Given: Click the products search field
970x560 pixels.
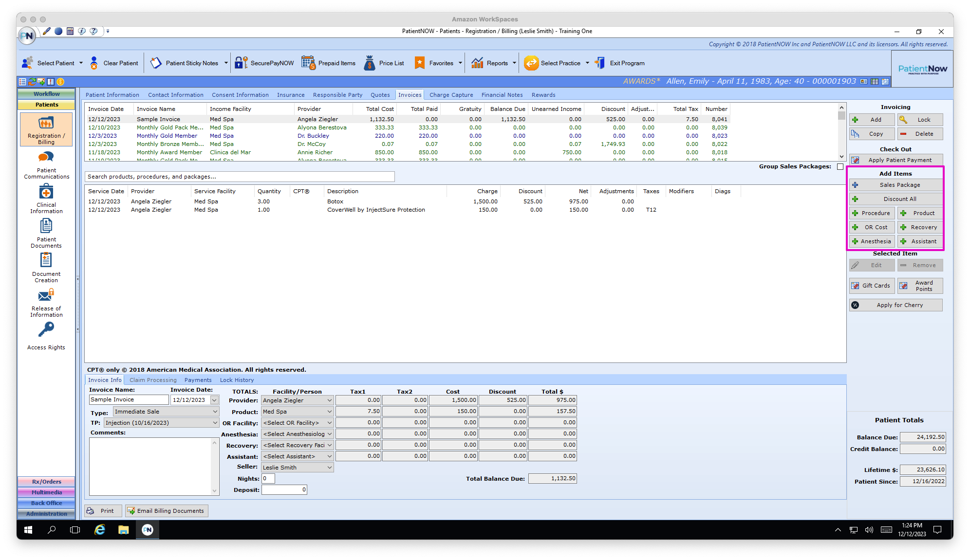Looking at the screenshot, I should pyautogui.click(x=240, y=177).
